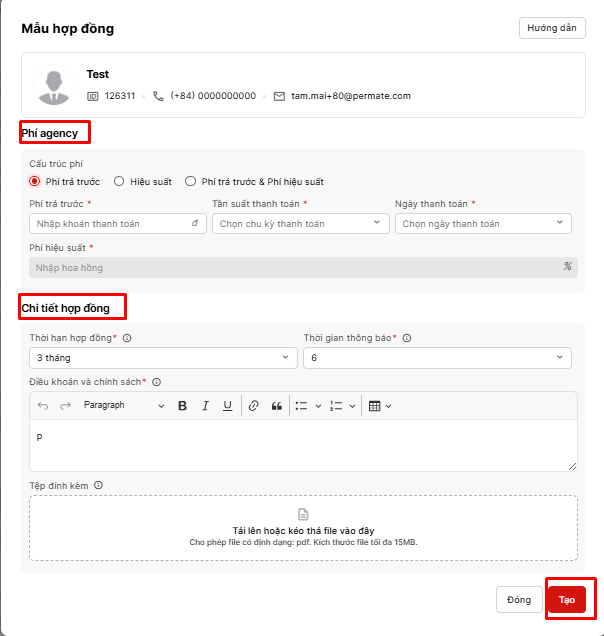This screenshot has height=636, width=604.
Task: Open the Thời hạn hợp đồng dropdown
Action: tap(163, 357)
